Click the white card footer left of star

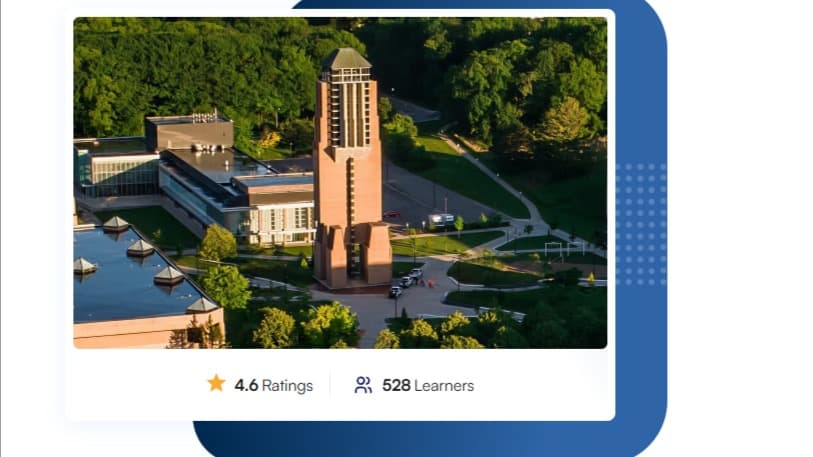[135, 385]
